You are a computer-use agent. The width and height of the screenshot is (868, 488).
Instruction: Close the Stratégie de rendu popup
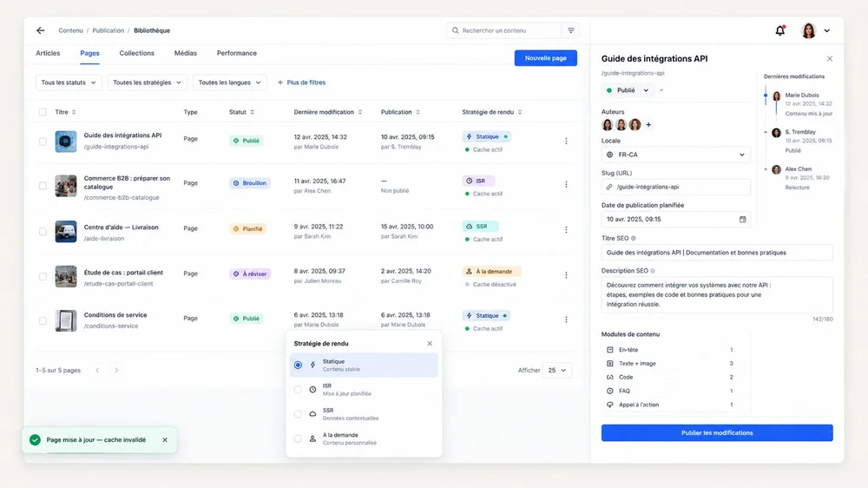[430, 344]
